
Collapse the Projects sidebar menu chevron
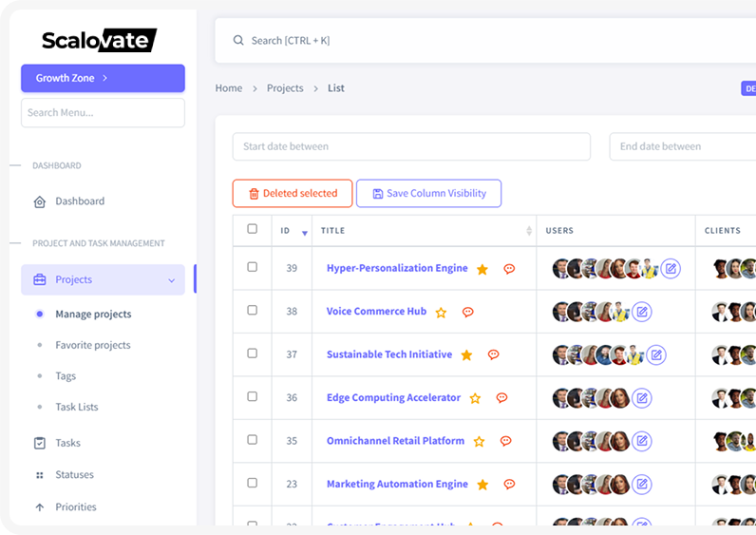tap(171, 280)
